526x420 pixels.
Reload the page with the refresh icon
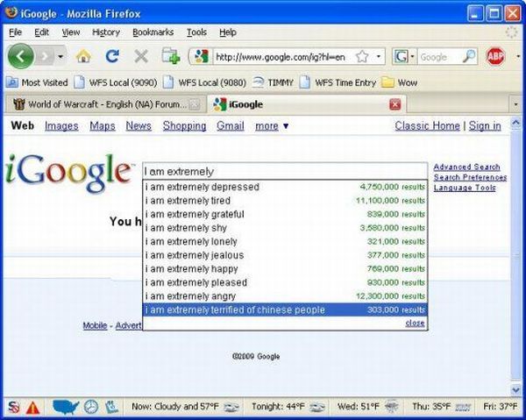click(x=112, y=57)
